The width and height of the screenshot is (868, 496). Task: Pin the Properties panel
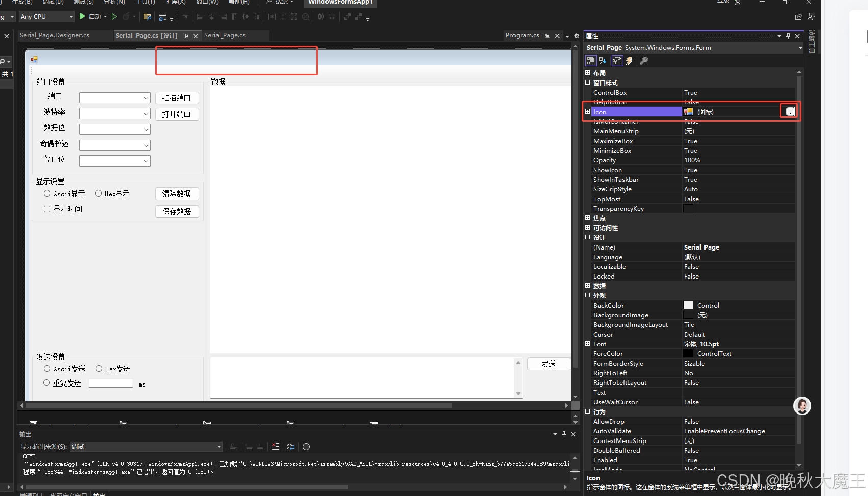coord(788,36)
